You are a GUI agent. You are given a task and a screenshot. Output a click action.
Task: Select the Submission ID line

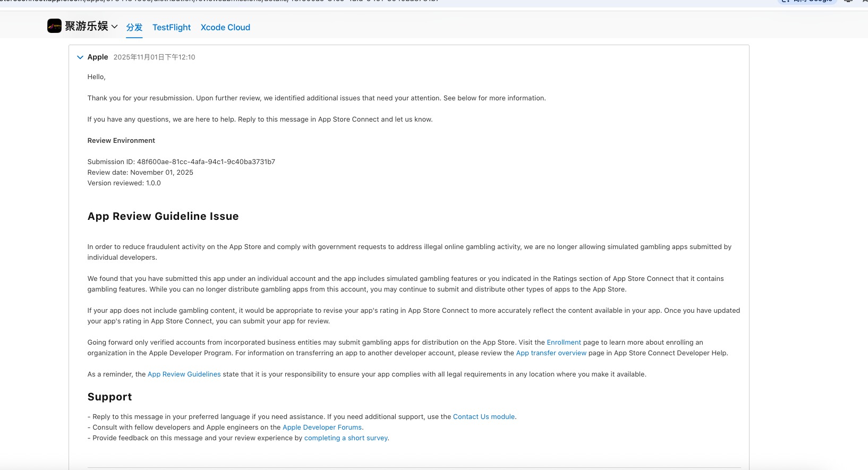(181, 162)
